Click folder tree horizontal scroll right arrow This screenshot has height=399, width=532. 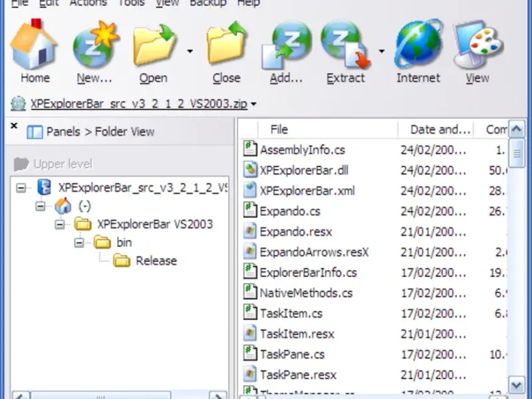pyautogui.click(x=218, y=396)
